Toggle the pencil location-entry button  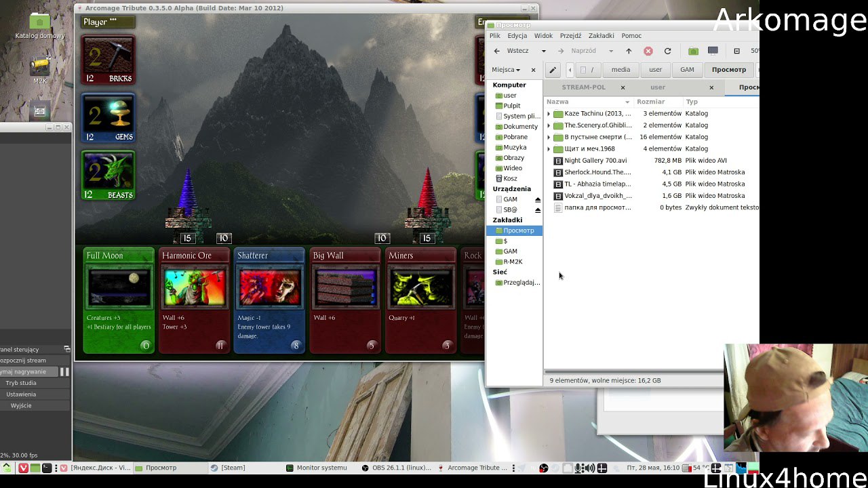click(553, 69)
